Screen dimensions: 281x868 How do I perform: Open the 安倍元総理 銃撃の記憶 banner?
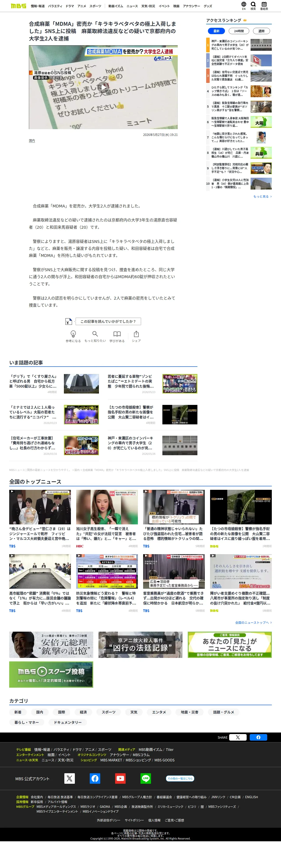tap(51, 645)
